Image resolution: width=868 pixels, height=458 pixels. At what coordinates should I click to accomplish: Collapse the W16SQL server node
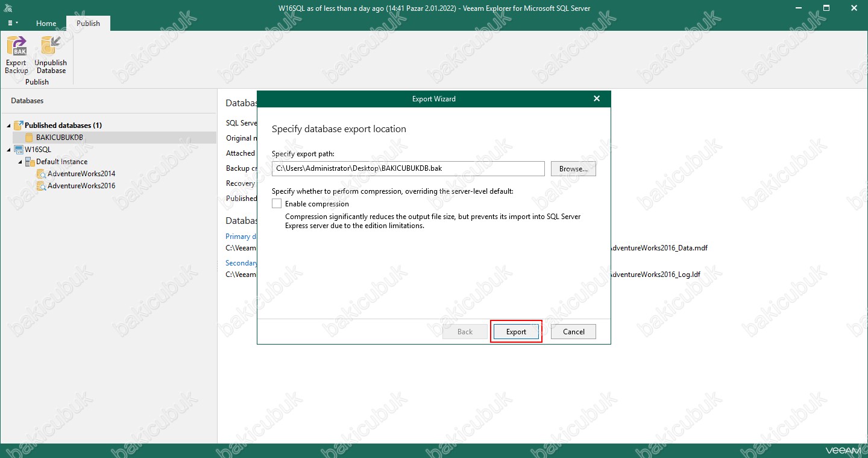[9, 150]
